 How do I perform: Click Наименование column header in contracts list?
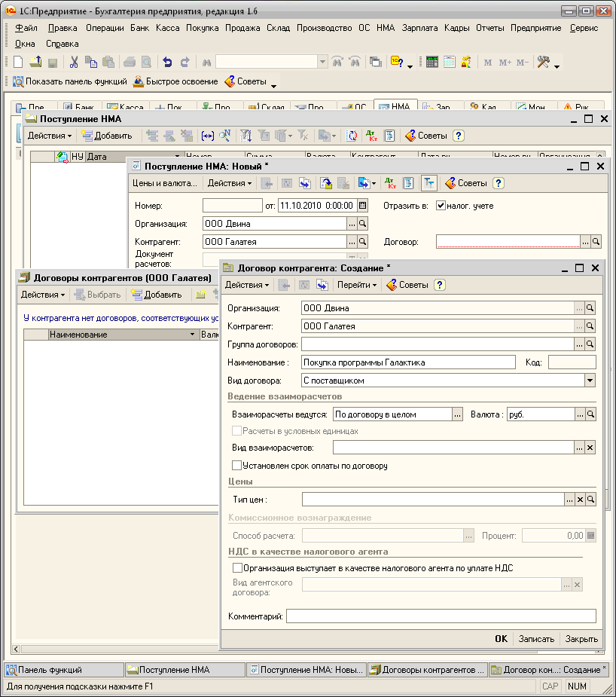coord(123,335)
